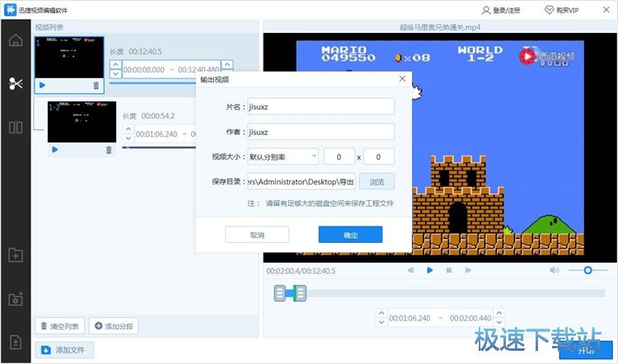Viewport: 618px width, 364px height.
Task: Increase the segment end time 00:02:00.440
Action: [x=499, y=314]
